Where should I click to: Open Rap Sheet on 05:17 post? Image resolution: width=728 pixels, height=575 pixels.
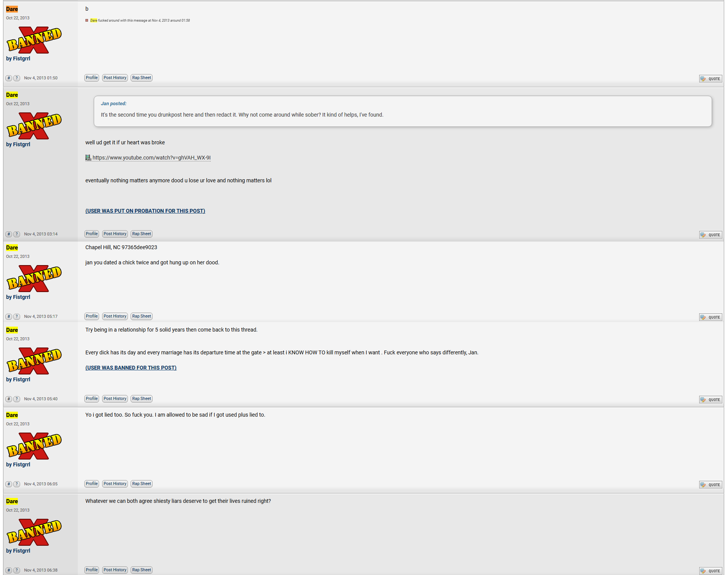142,316
